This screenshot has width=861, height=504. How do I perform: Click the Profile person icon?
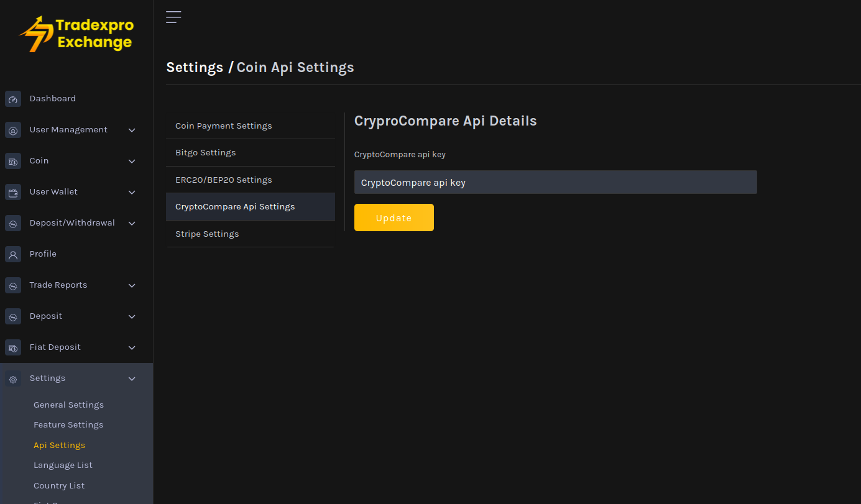[13, 255]
